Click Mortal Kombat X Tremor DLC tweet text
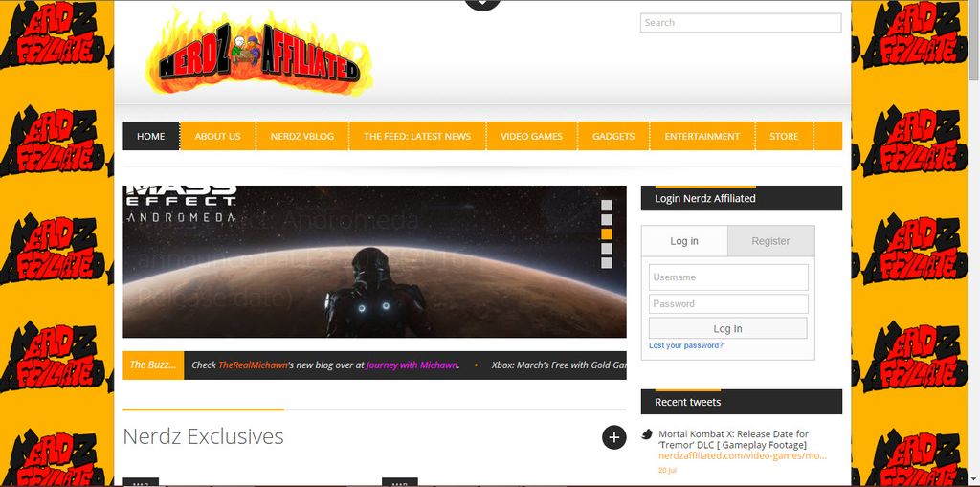The image size is (980, 487). (733, 439)
